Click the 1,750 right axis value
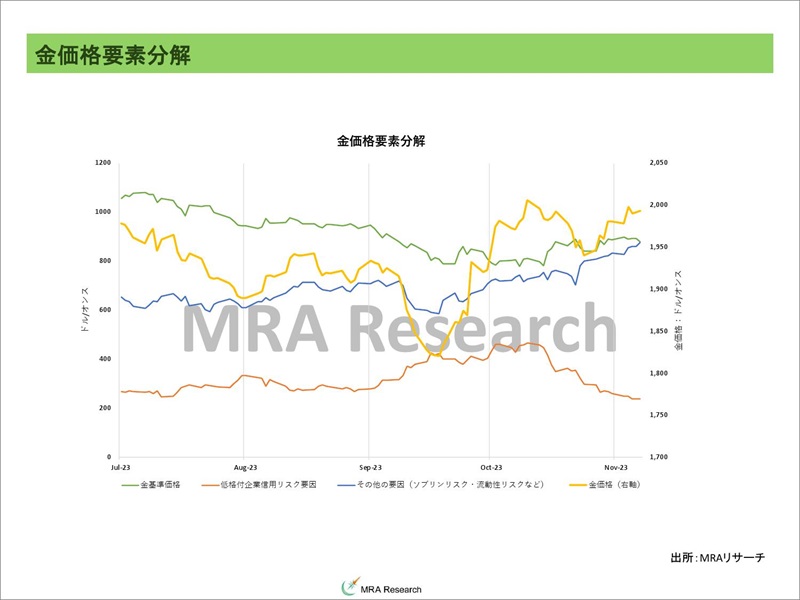This screenshot has height=600, width=800. [659, 415]
